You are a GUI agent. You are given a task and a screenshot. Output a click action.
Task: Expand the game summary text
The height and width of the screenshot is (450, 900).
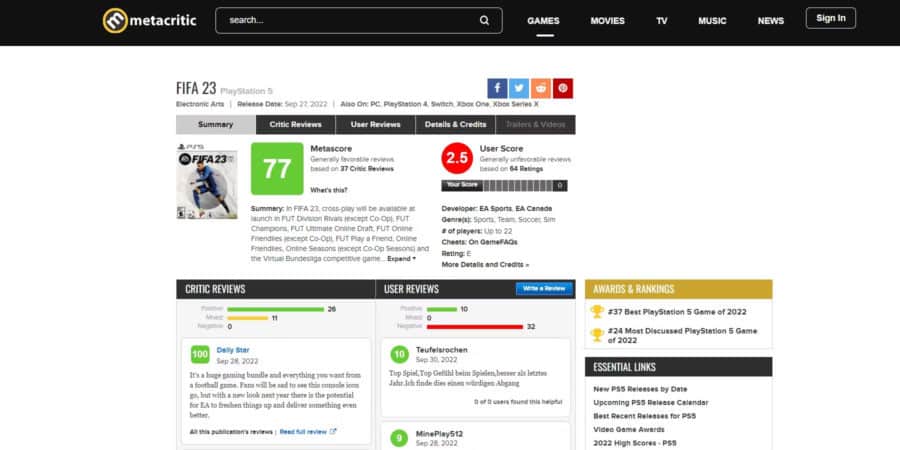click(401, 259)
